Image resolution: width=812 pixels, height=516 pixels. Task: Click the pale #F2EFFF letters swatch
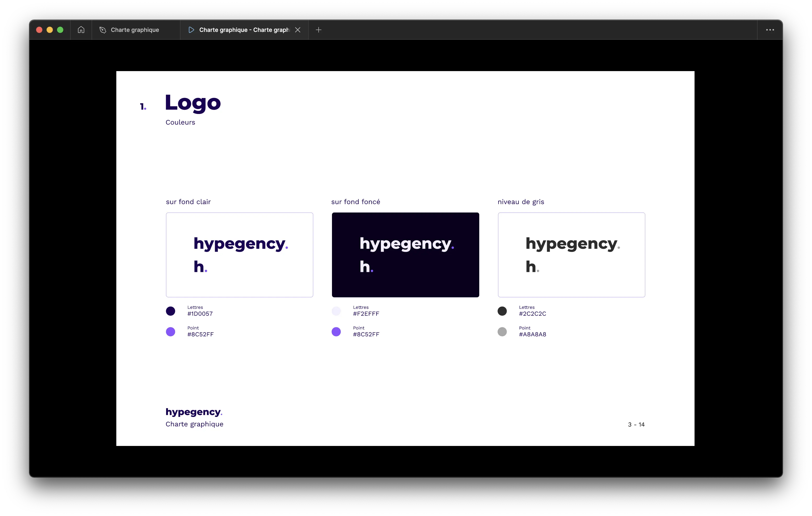click(336, 311)
